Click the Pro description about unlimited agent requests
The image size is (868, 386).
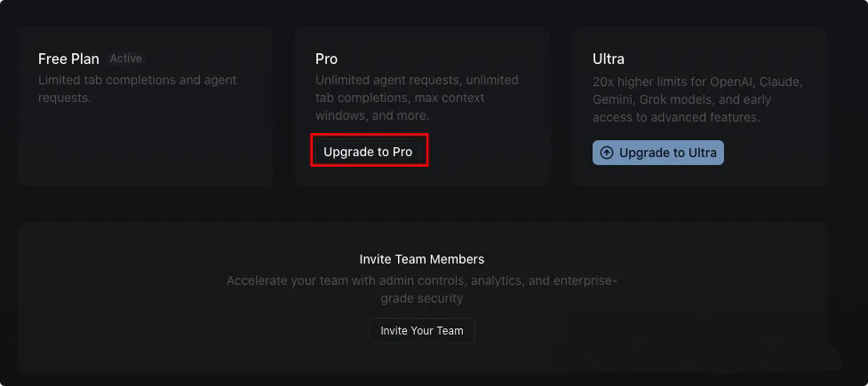417,98
